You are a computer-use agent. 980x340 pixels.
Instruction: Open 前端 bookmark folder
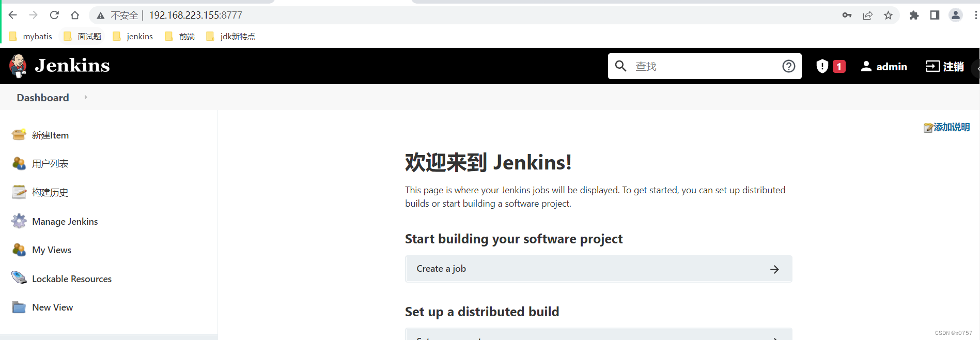coord(180,36)
